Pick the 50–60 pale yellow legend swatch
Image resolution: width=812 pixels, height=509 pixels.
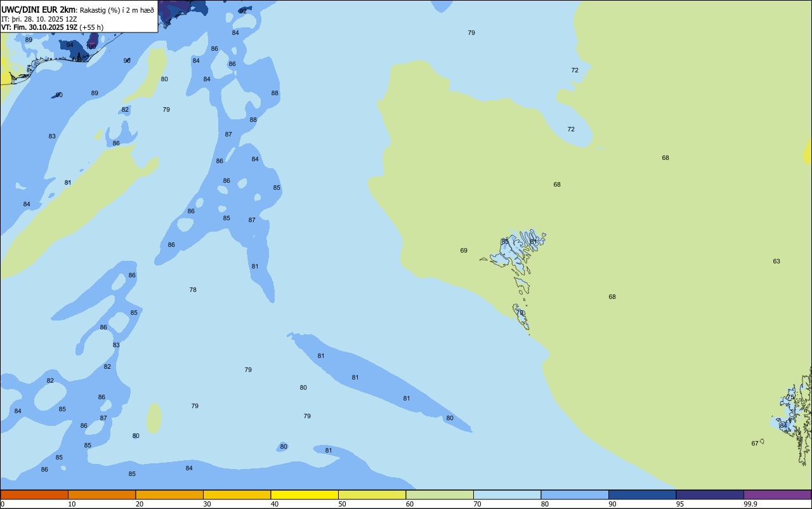click(x=372, y=494)
